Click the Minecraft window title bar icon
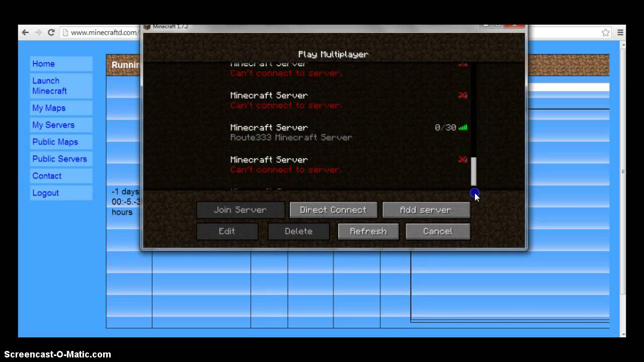644x362 pixels. tap(146, 26)
